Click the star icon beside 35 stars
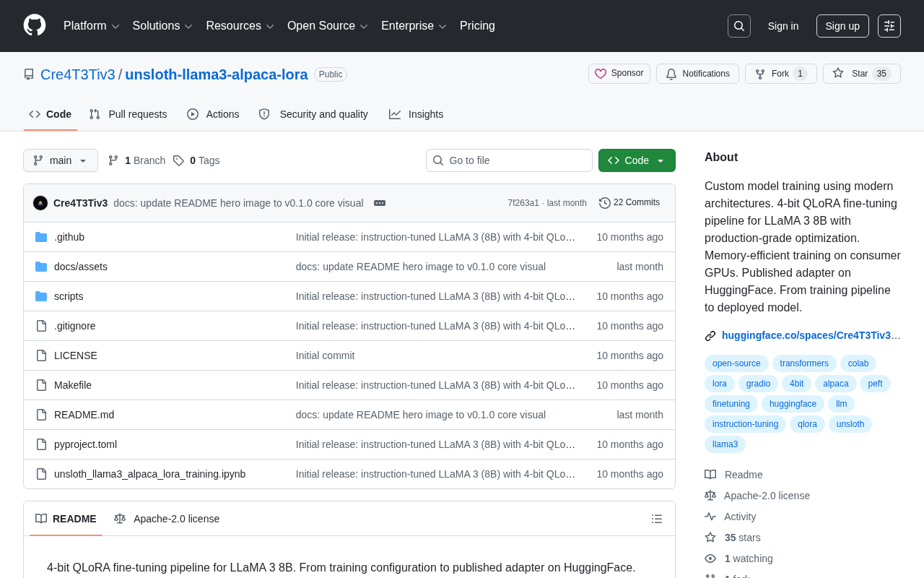The width and height of the screenshot is (924, 578). point(710,538)
